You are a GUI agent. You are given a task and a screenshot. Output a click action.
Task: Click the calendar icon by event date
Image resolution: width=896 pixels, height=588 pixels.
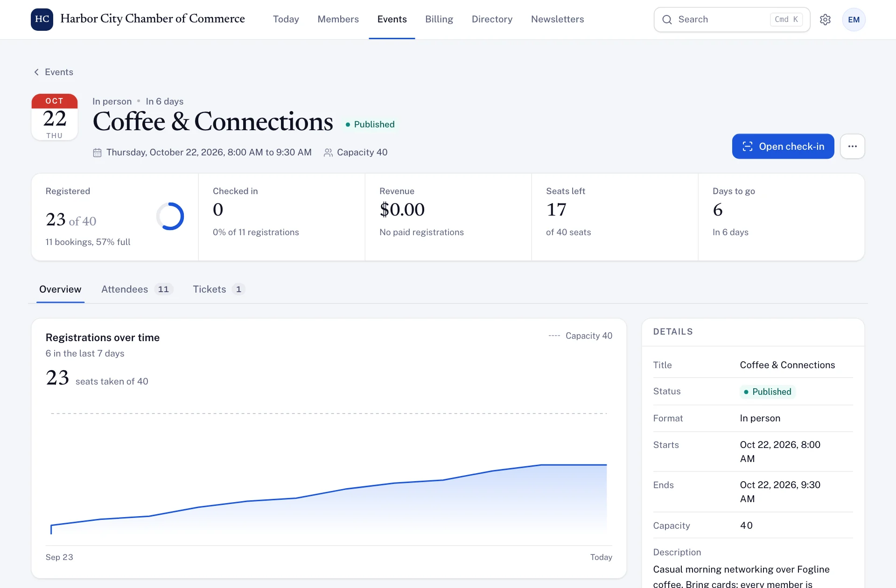(x=97, y=153)
